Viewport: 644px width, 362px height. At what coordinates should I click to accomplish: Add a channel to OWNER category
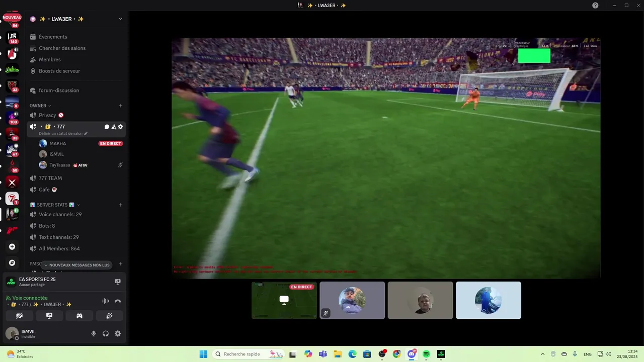[x=120, y=106]
